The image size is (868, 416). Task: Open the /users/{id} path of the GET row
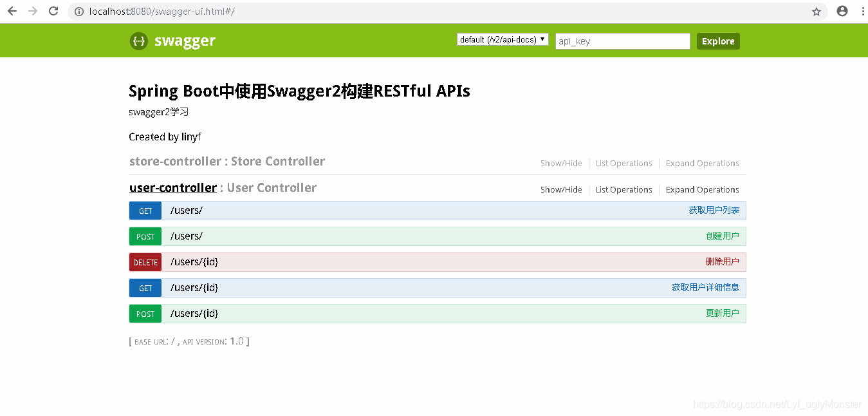point(194,288)
